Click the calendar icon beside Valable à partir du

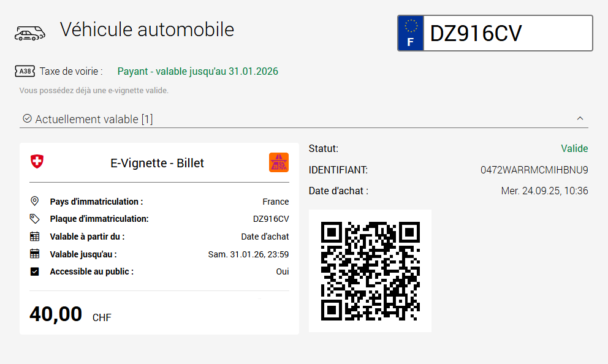pyautogui.click(x=35, y=237)
